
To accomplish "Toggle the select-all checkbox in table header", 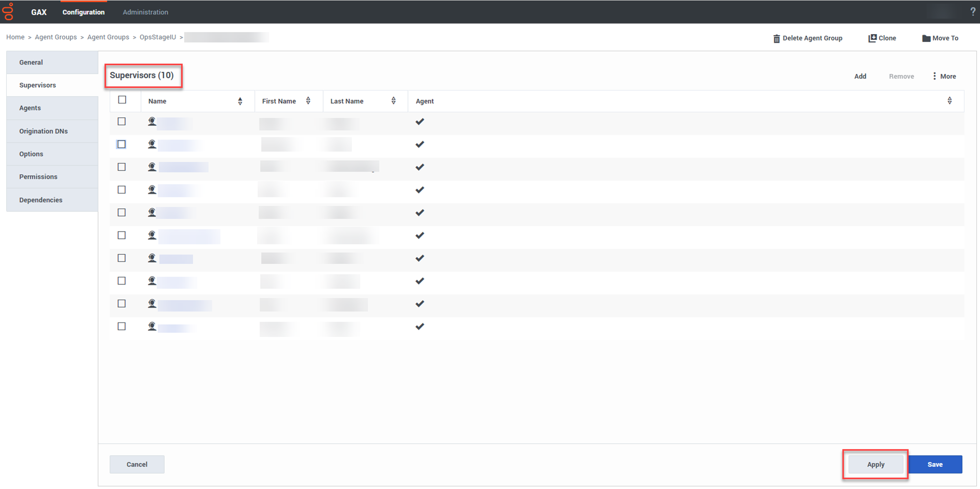I will pos(122,100).
